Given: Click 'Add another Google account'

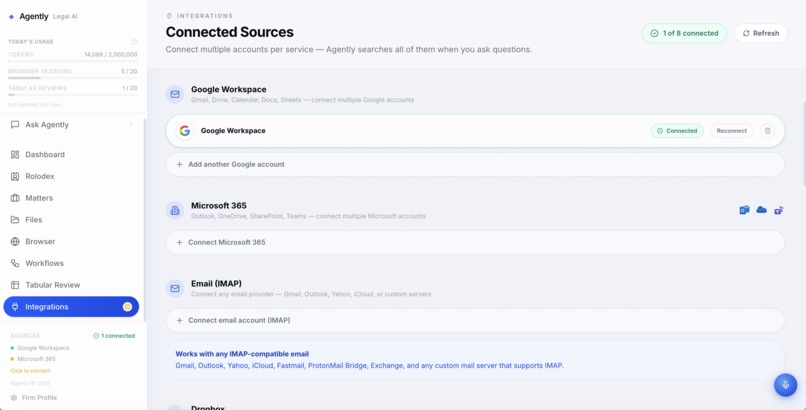Looking at the screenshot, I should (x=475, y=164).
